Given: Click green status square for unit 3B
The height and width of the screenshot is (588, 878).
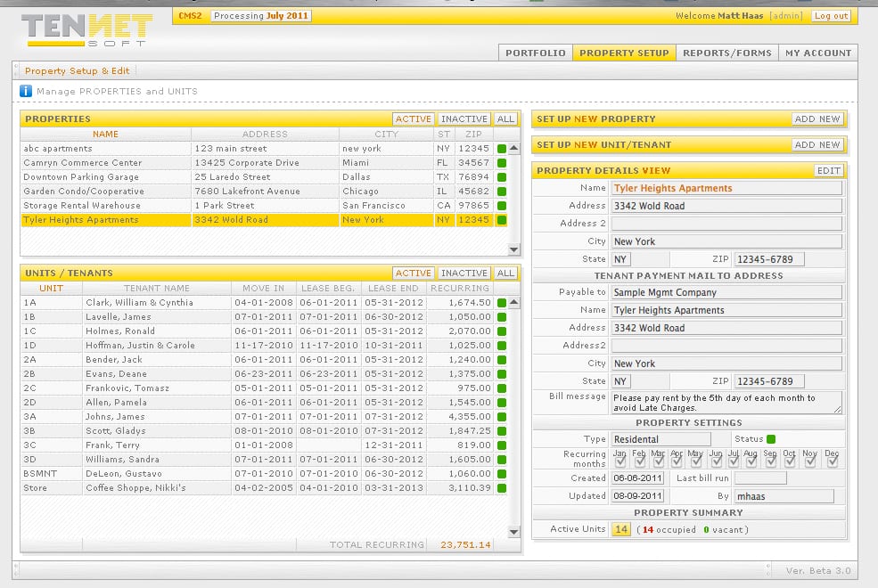Looking at the screenshot, I should [x=502, y=431].
